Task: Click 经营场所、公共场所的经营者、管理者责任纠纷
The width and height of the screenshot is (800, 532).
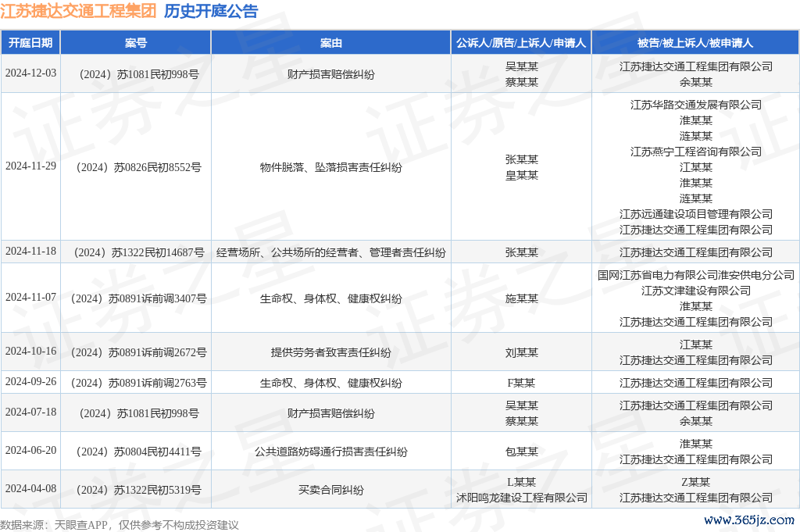Action: tap(331, 252)
